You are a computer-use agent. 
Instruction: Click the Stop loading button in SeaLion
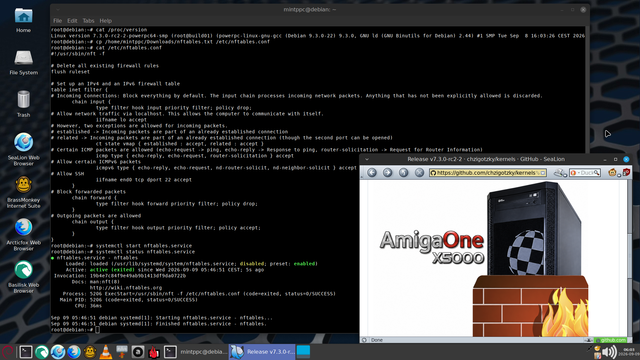point(419,173)
